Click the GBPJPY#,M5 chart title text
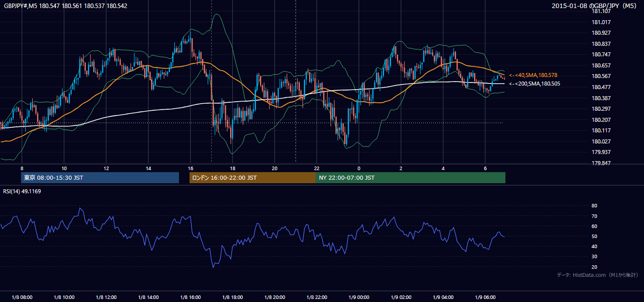The height and width of the screenshot is (302, 644). (x=66, y=6)
